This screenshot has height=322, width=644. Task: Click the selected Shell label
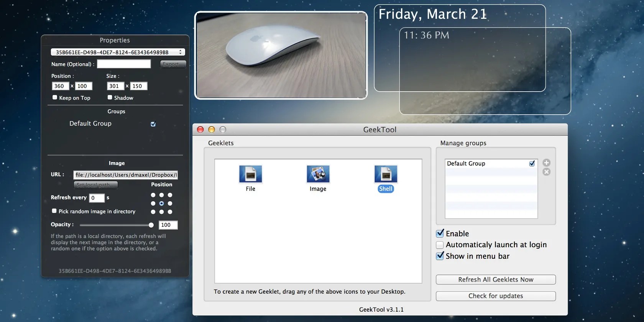[x=386, y=189]
